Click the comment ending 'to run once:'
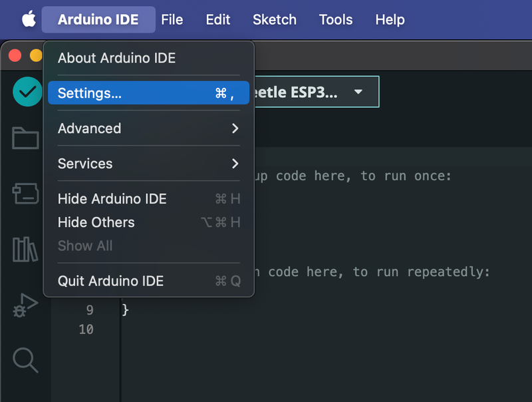The image size is (532, 402). click(x=353, y=176)
